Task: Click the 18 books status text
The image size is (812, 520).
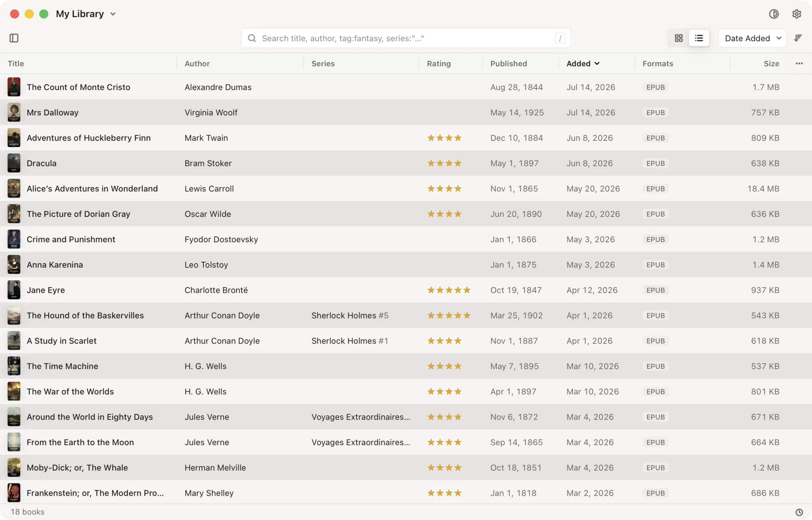Action: point(27,512)
